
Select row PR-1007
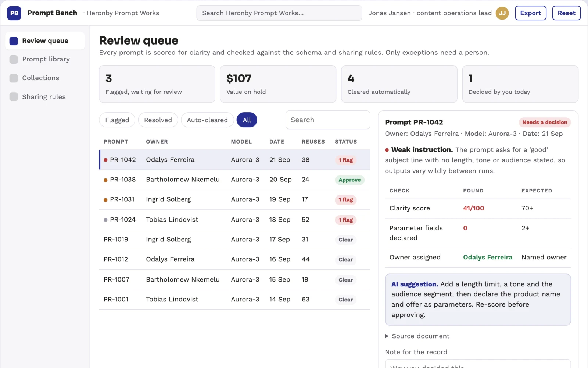pyautogui.click(x=234, y=280)
